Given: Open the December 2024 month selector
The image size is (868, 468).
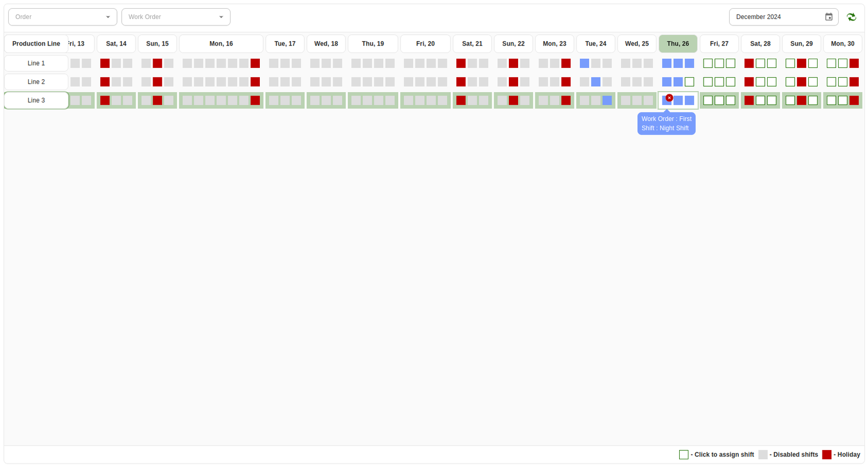Looking at the screenshot, I should (776, 17).
